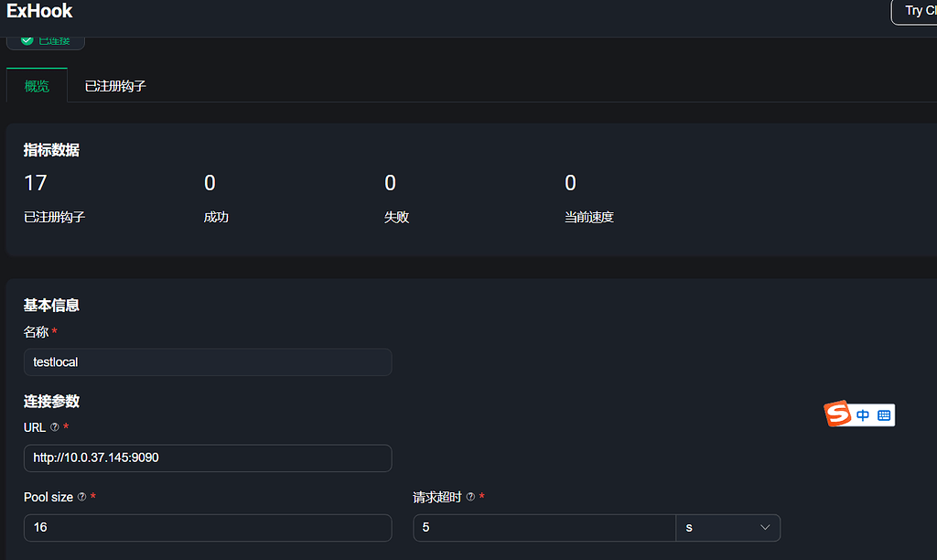
Task: Focus the Pool size input with 16
Action: (207, 528)
